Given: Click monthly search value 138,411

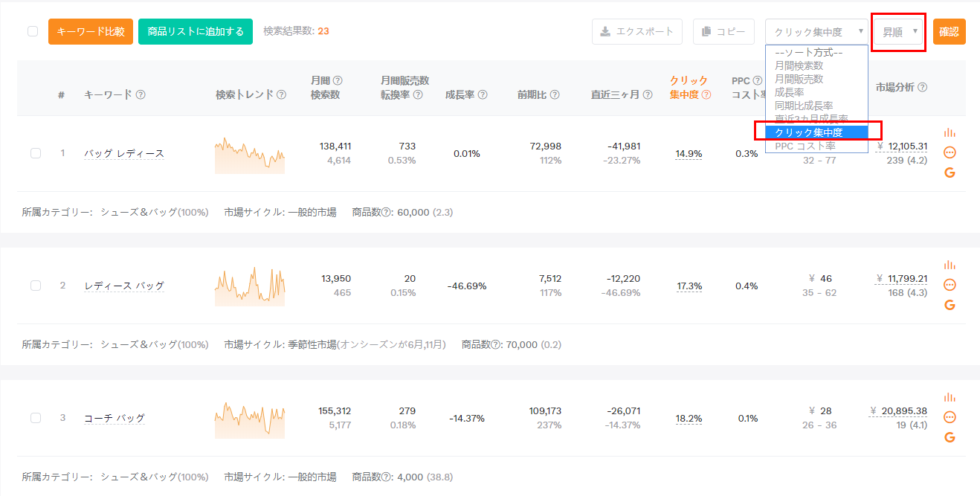Looking at the screenshot, I should 334,146.
